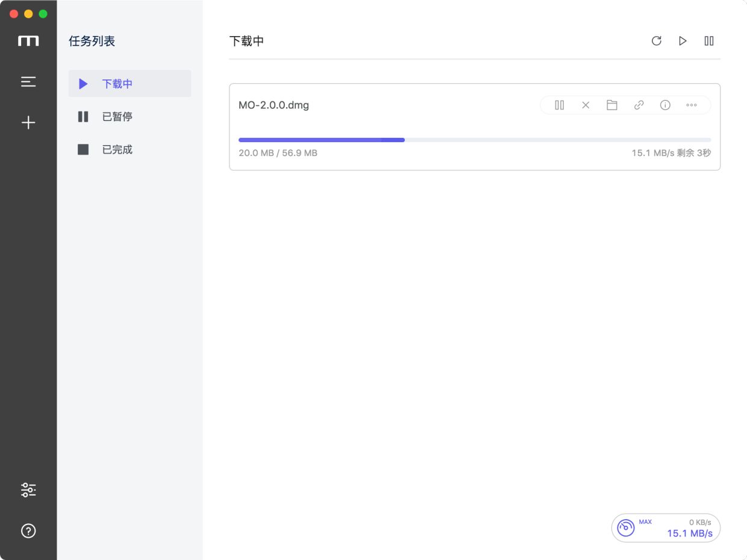
Task: Click the 0 KB/s upload speed value
Action: point(700,522)
